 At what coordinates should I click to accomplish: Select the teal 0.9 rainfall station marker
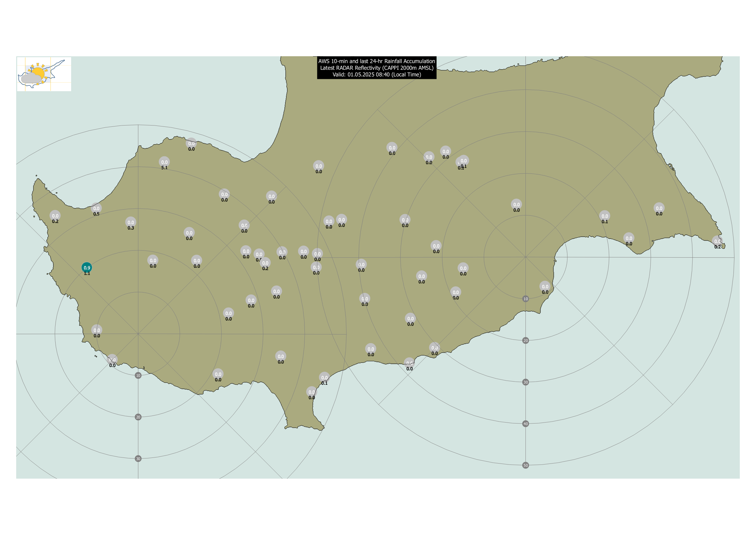point(87,267)
